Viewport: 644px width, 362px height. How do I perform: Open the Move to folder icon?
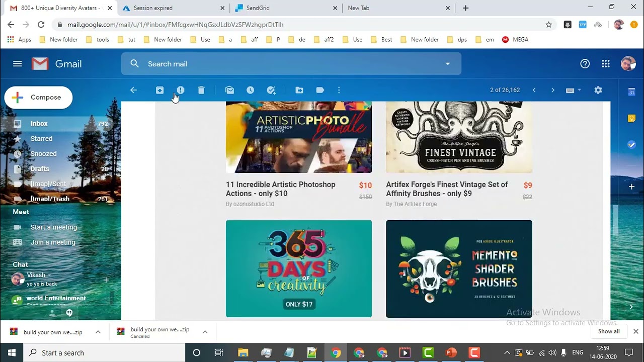tap(299, 90)
